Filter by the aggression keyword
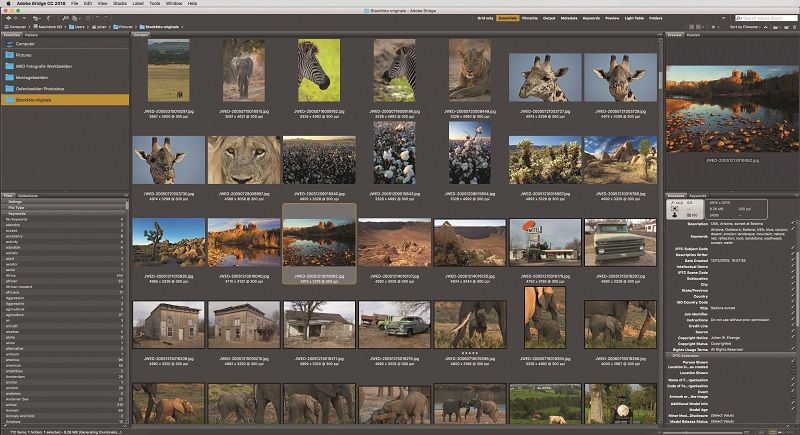Viewport: 800px width, 435px height. [x=64, y=298]
